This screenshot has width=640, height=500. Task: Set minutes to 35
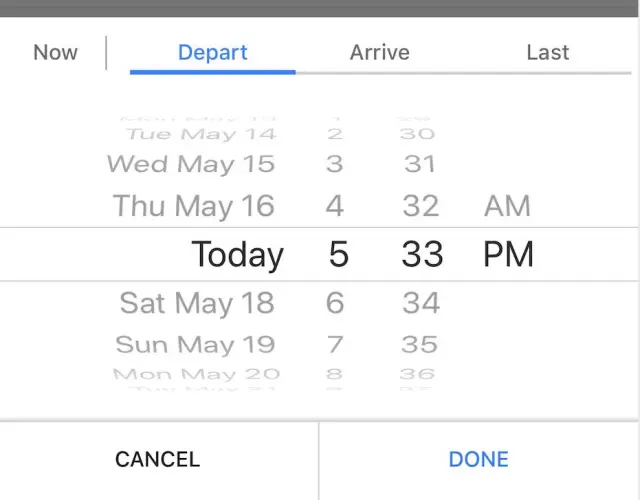click(x=420, y=345)
